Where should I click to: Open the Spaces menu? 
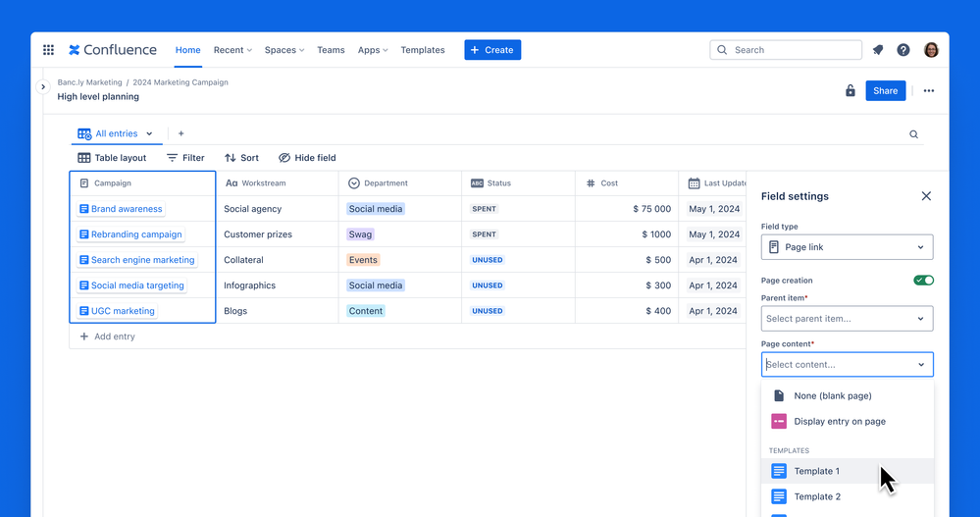click(x=284, y=50)
